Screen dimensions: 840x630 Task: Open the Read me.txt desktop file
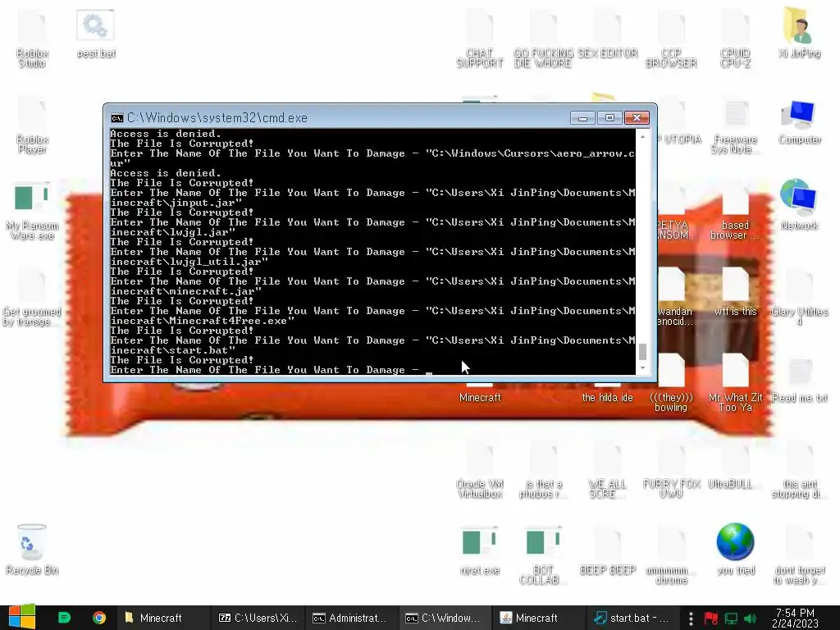pyautogui.click(x=799, y=379)
